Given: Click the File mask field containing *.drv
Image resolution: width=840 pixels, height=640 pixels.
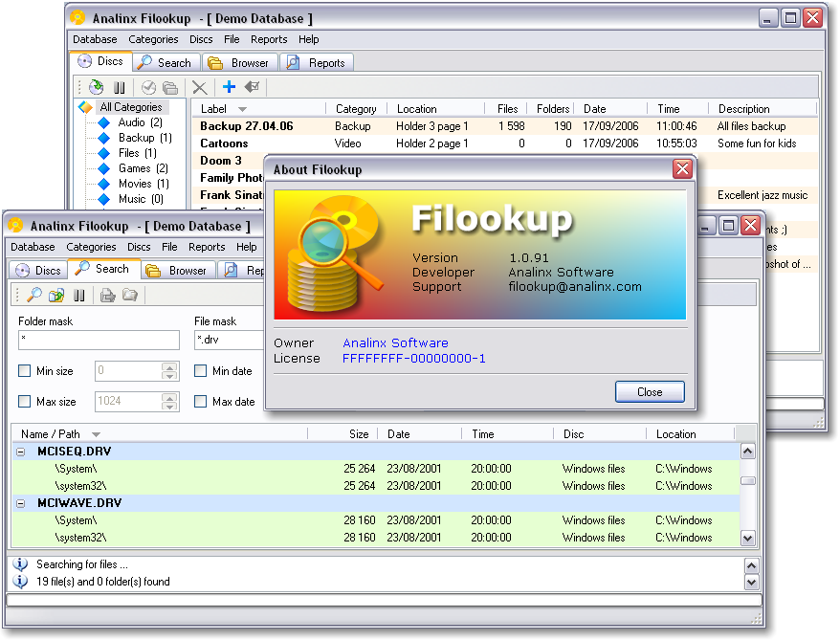Looking at the screenshot, I should (x=230, y=340).
